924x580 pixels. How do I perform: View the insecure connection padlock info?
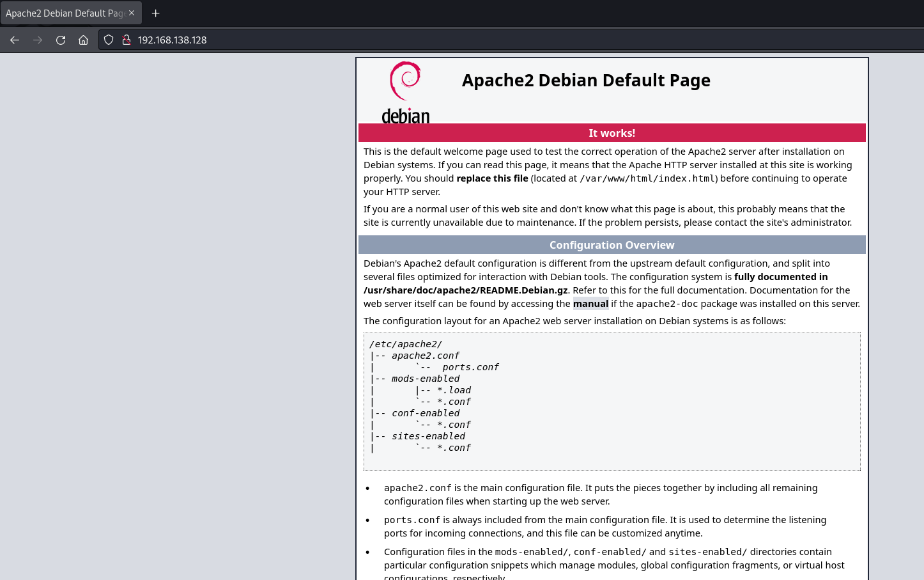[127, 40]
